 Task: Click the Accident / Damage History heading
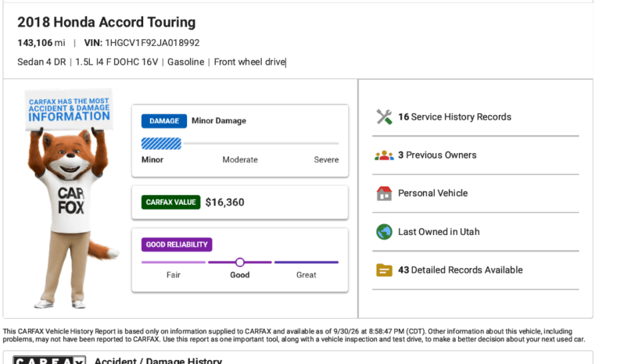click(x=158, y=360)
